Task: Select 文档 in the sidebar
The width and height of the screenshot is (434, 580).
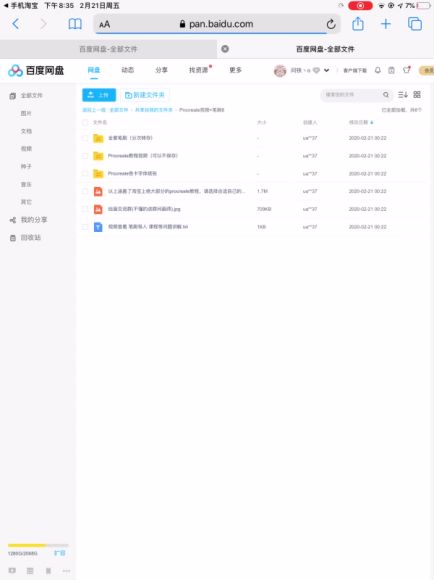Action: (26, 131)
